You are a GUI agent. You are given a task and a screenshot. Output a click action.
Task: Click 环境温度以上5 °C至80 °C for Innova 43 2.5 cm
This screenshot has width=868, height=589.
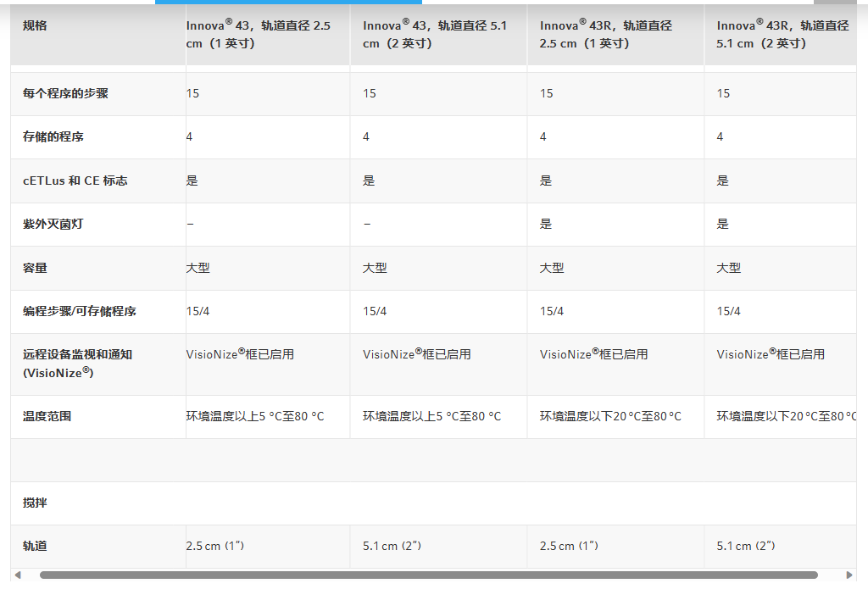255,416
